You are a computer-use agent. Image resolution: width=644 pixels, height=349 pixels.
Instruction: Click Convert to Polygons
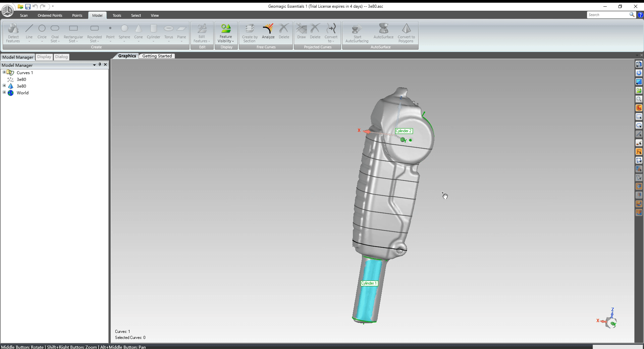(x=406, y=33)
